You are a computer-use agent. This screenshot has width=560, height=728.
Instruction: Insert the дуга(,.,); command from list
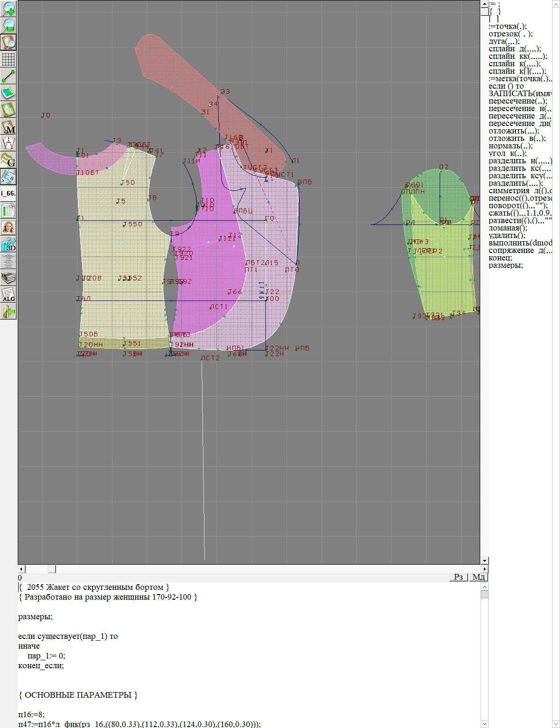[504, 42]
